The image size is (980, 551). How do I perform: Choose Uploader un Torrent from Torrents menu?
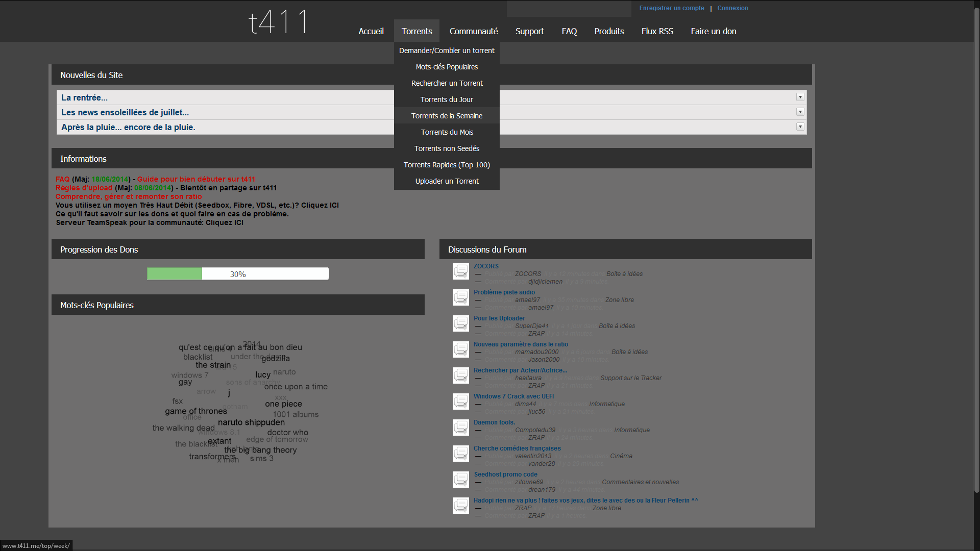447,181
